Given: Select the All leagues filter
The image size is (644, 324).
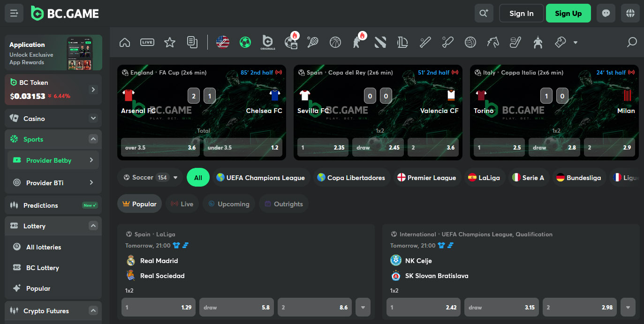Looking at the screenshot, I should click(198, 178).
